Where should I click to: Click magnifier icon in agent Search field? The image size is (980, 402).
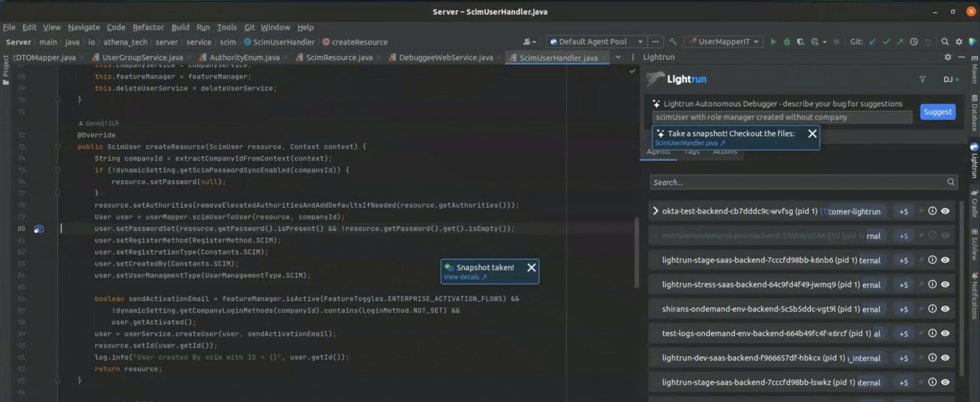tap(950, 182)
